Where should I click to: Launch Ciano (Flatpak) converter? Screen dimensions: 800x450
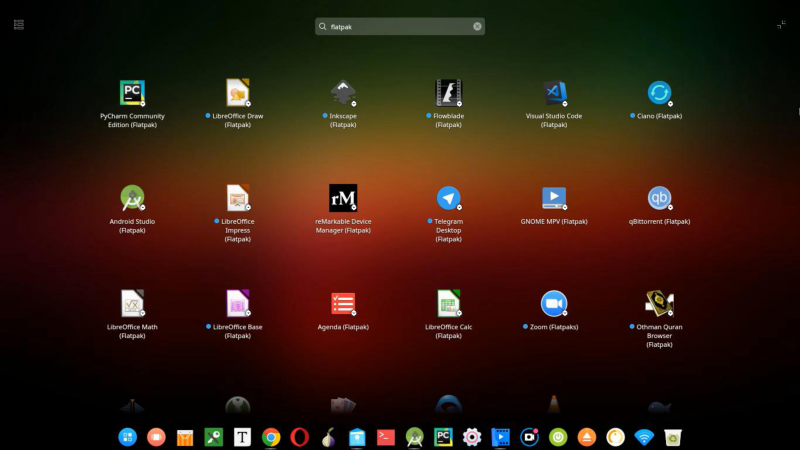coord(659,93)
